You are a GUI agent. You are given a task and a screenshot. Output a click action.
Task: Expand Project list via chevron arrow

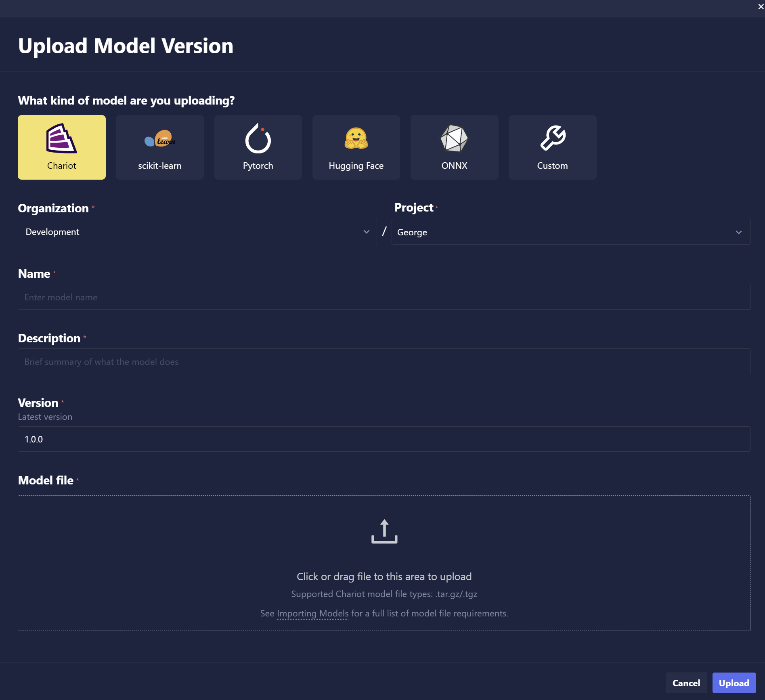pos(738,232)
